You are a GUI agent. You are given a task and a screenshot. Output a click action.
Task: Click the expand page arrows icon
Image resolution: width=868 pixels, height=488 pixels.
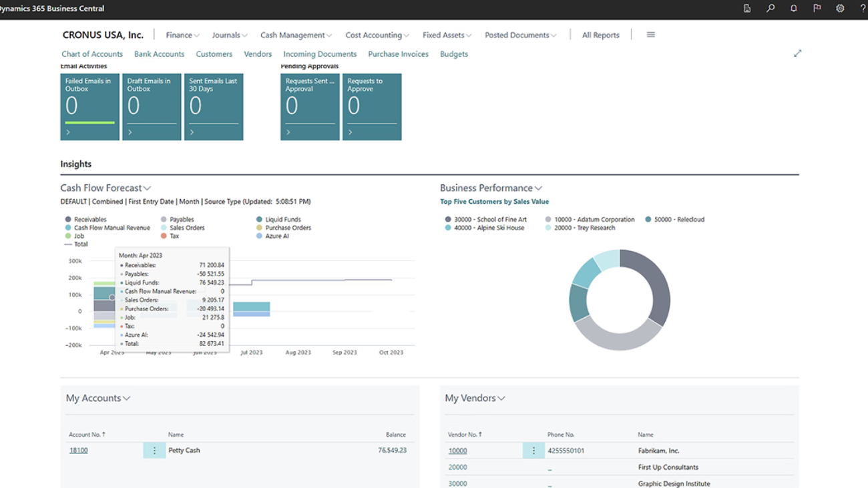tap(797, 53)
